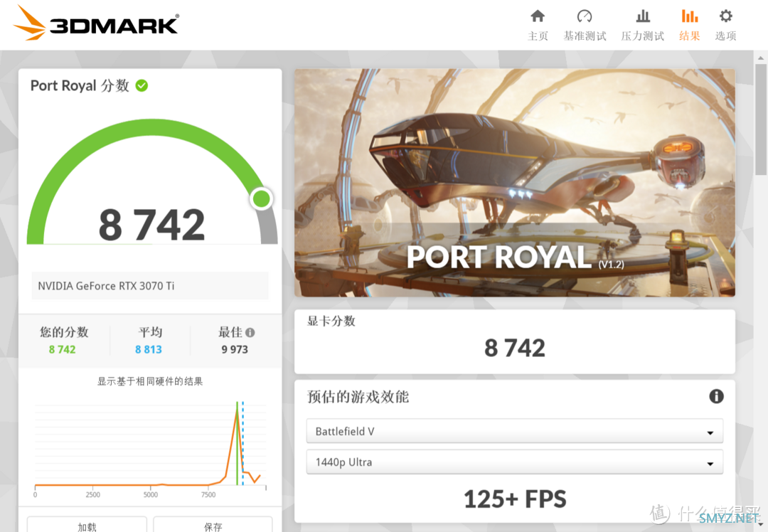Click the 主页 menu label

pyautogui.click(x=538, y=36)
